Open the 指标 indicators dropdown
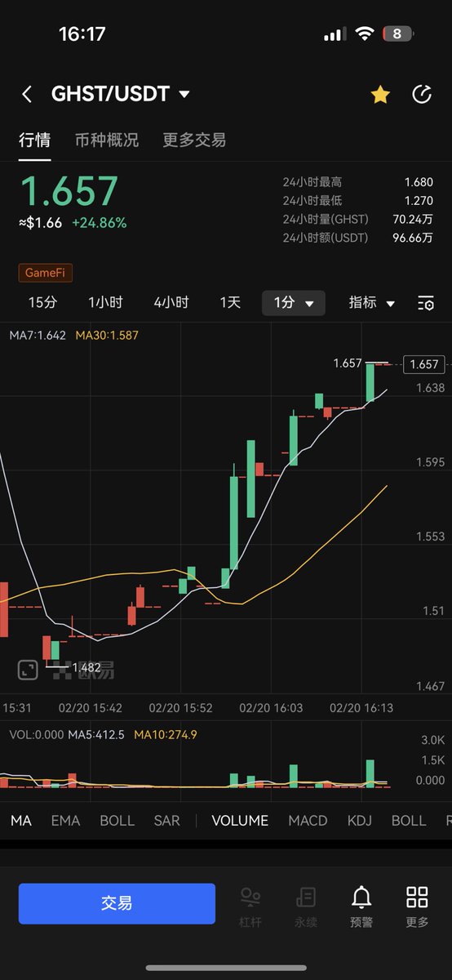The height and width of the screenshot is (980, 452). point(372,303)
